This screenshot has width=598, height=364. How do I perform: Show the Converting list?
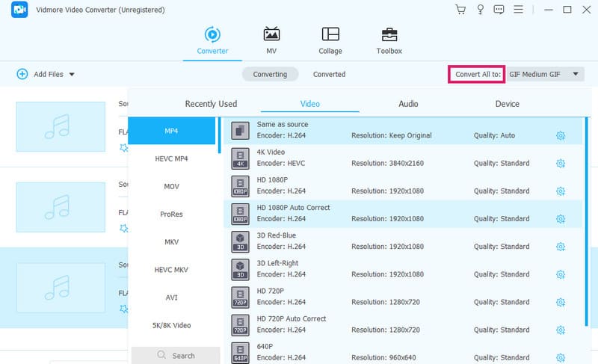coord(270,75)
